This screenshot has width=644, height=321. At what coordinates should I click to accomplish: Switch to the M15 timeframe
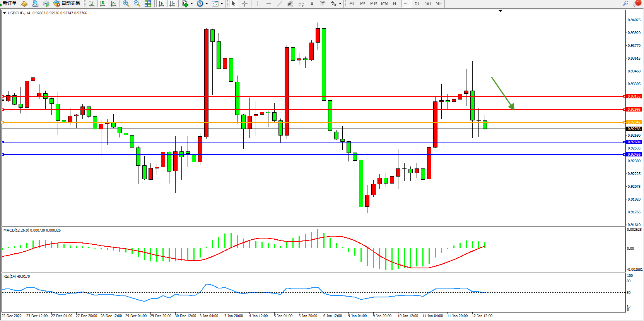373,3
